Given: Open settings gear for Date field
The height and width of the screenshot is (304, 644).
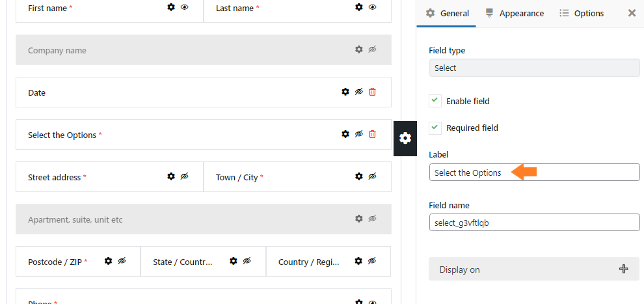Looking at the screenshot, I should (345, 92).
